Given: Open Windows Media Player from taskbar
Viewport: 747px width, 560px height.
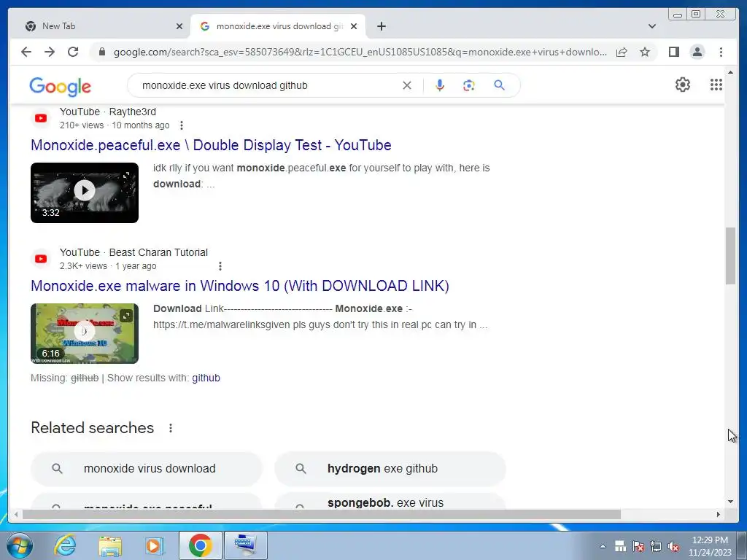Looking at the screenshot, I should (153, 545).
